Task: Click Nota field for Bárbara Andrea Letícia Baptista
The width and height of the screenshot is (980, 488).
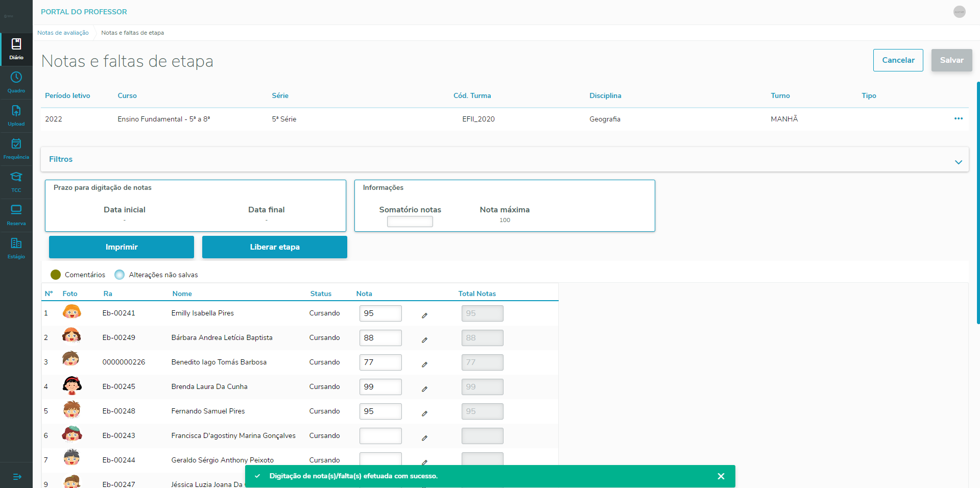Action: [x=380, y=338]
